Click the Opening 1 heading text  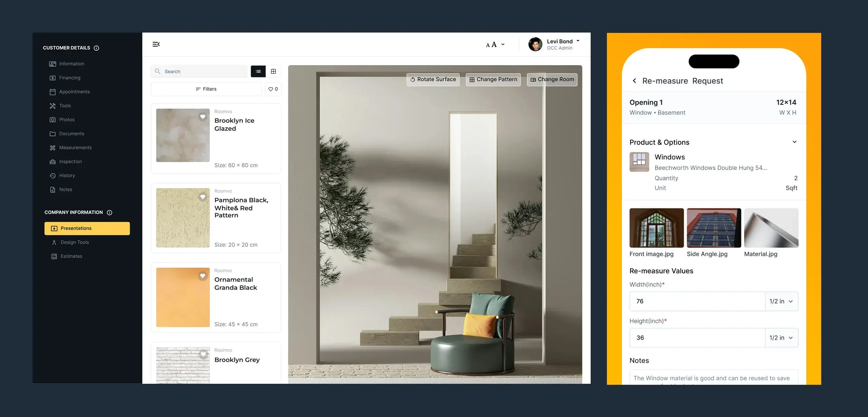point(646,102)
